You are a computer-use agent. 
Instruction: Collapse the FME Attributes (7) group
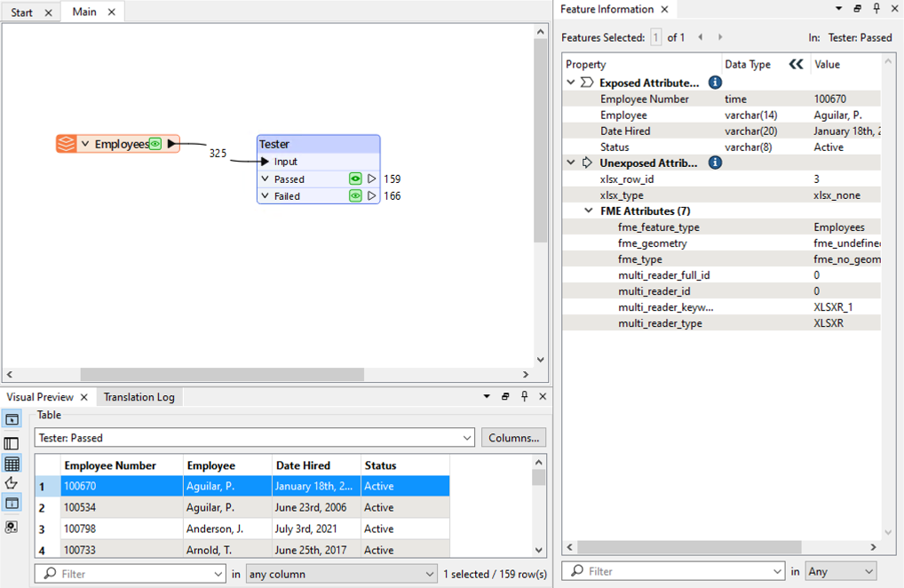[589, 211]
